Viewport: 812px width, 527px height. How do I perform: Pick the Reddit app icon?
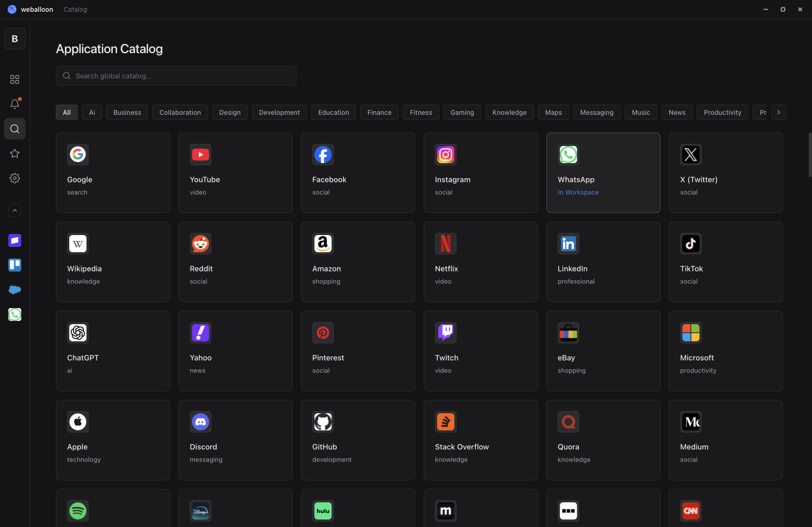tap(200, 244)
